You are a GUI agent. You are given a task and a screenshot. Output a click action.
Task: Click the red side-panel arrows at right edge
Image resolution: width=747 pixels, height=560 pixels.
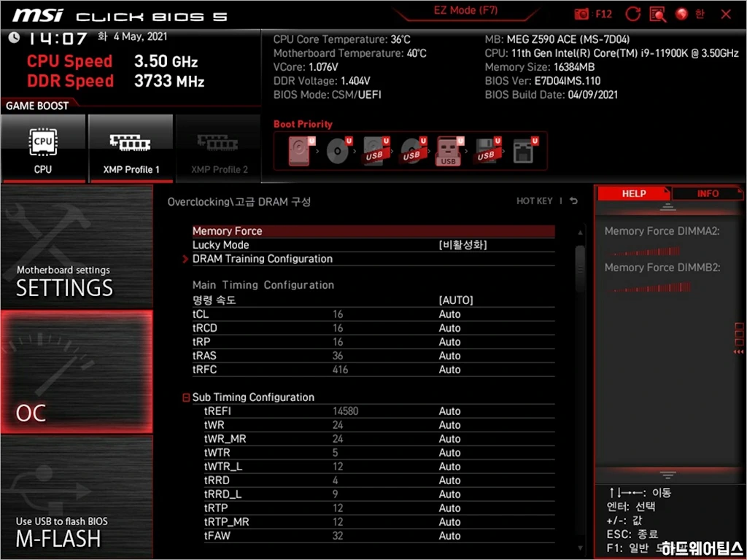[x=739, y=351]
